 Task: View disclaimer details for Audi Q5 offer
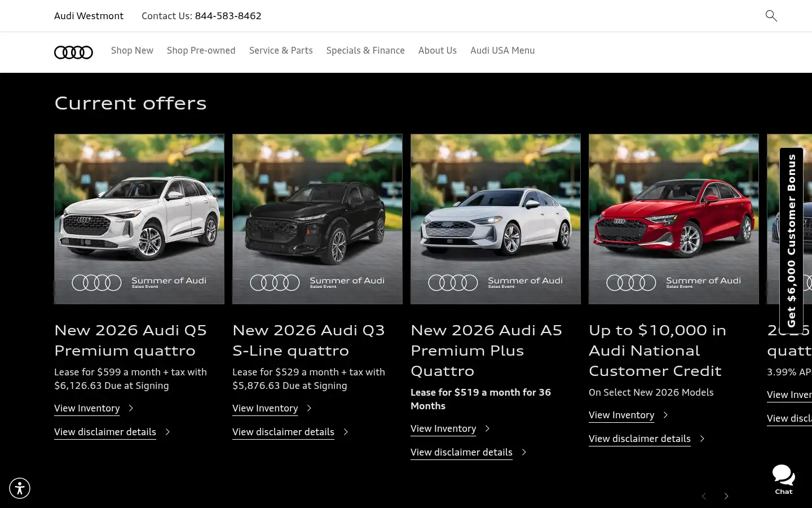click(x=105, y=432)
